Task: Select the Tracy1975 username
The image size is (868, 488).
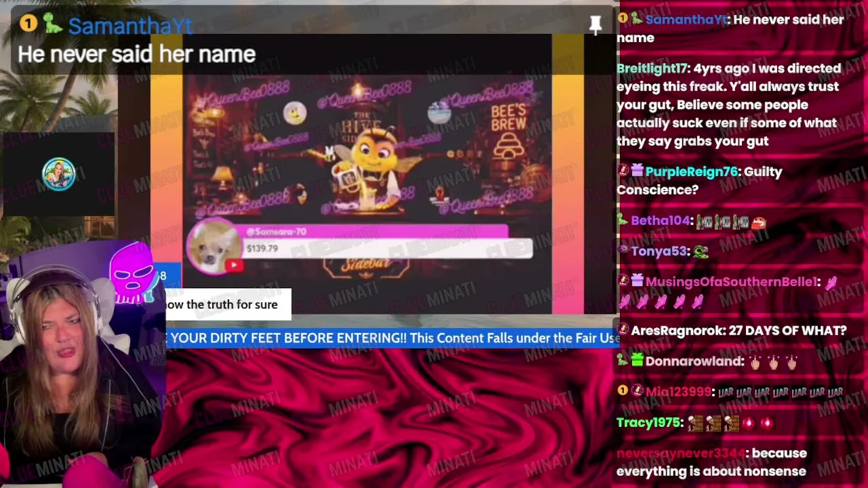Action: click(x=648, y=422)
